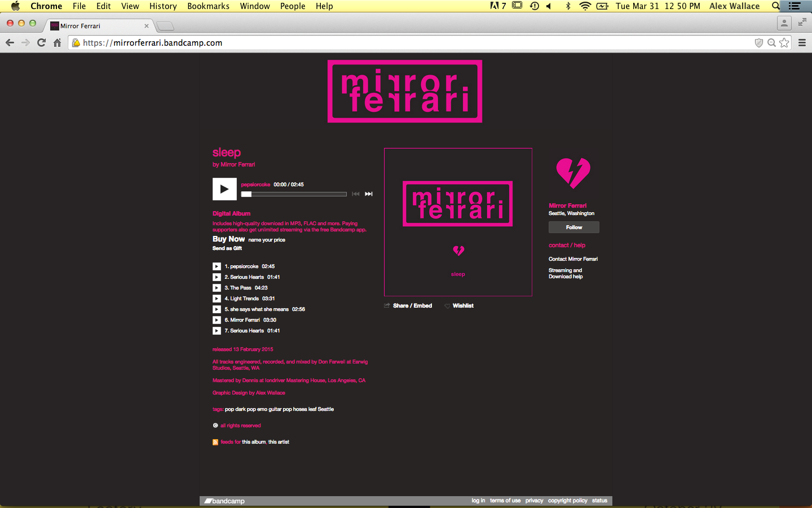Click the RSS feed icon

click(215, 442)
